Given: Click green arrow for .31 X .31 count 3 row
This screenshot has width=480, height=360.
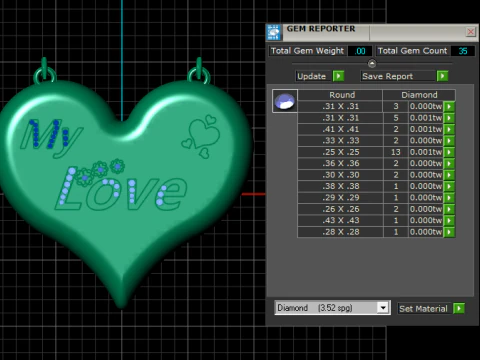Looking at the screenshot, I should pos(449,107).
